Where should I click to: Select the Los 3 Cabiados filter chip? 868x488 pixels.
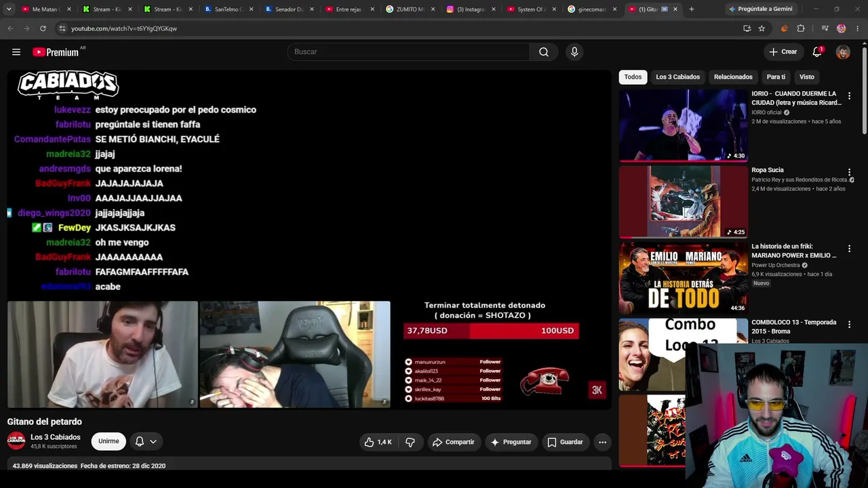coord(677,77)
